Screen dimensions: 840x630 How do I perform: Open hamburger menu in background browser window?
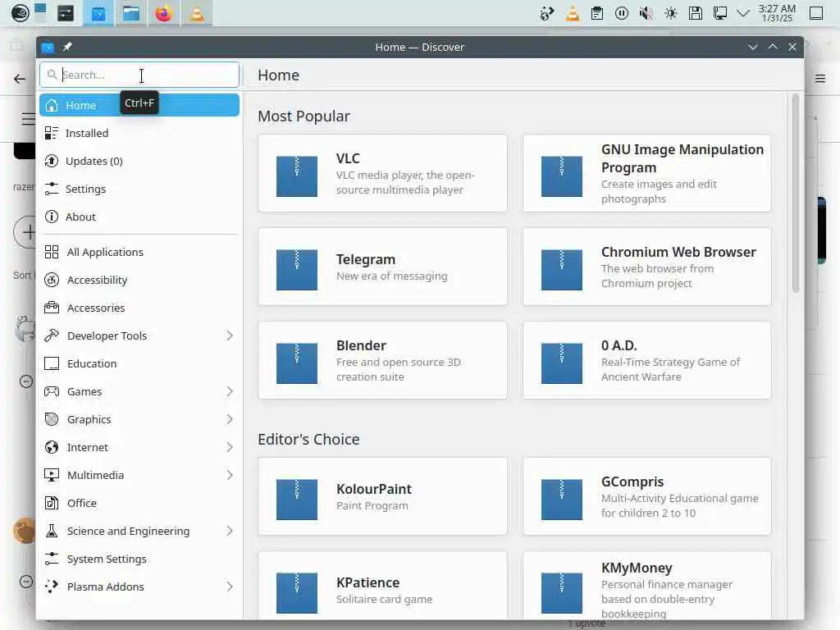coord(820,79)
